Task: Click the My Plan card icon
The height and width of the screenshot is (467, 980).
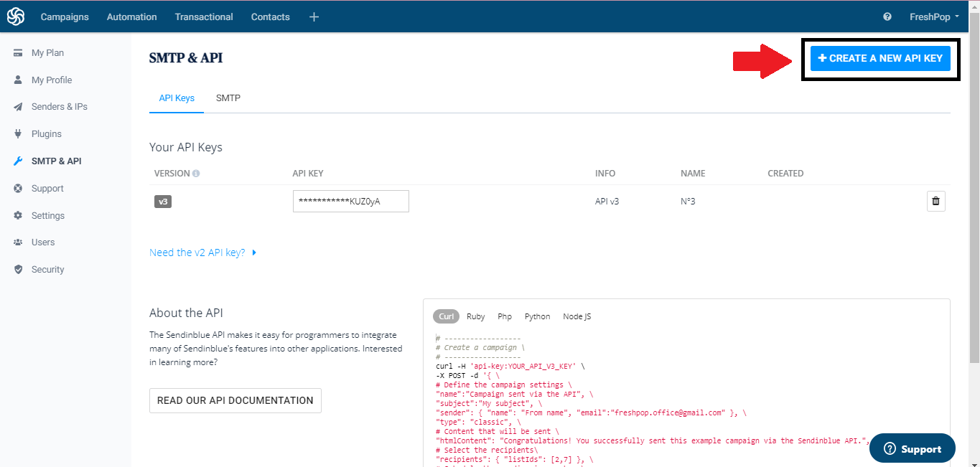Action: tap(18, 53)
